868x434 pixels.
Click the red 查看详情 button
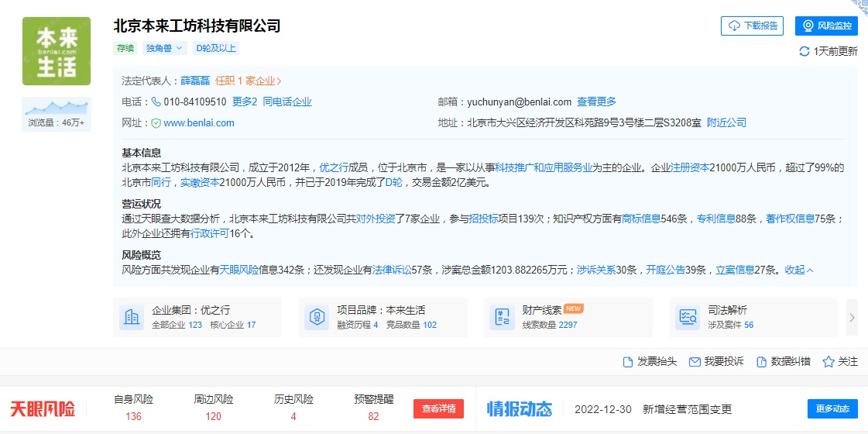pos(438,409)
